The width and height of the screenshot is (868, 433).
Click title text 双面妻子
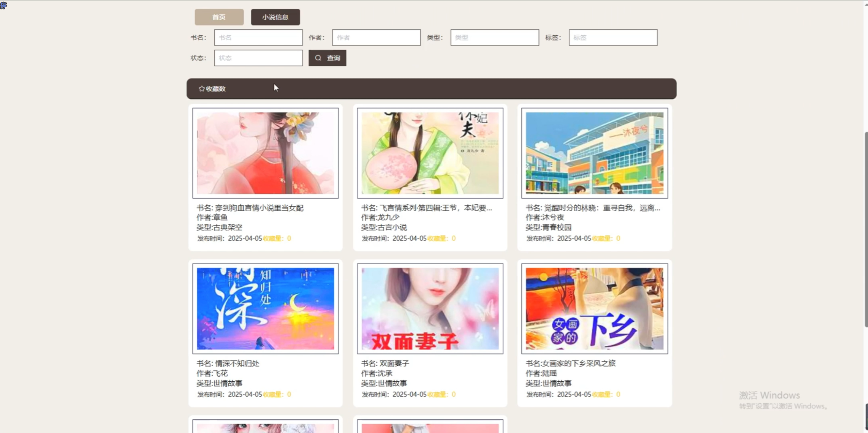click(x=394, y=364)
